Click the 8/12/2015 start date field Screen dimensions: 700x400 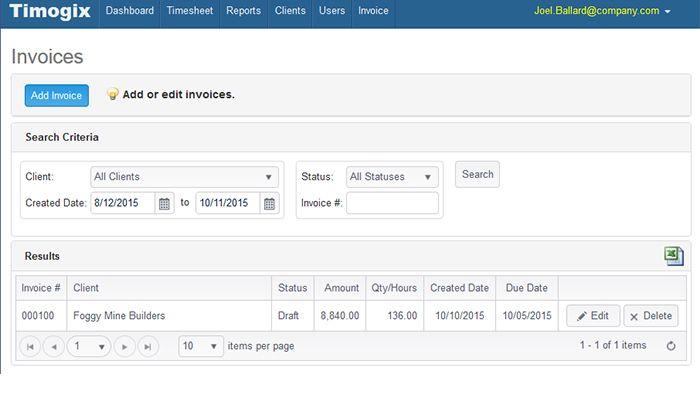[x=123, y=203]
